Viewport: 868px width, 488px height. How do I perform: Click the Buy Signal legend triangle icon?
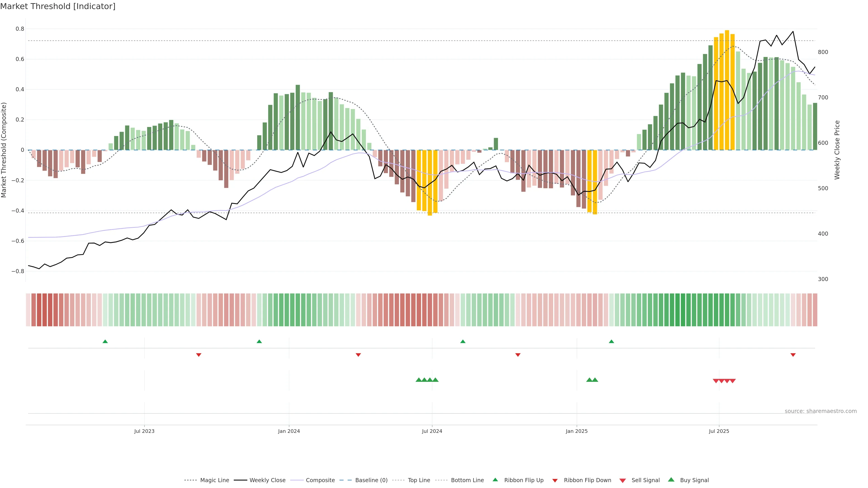click(671, 480)
